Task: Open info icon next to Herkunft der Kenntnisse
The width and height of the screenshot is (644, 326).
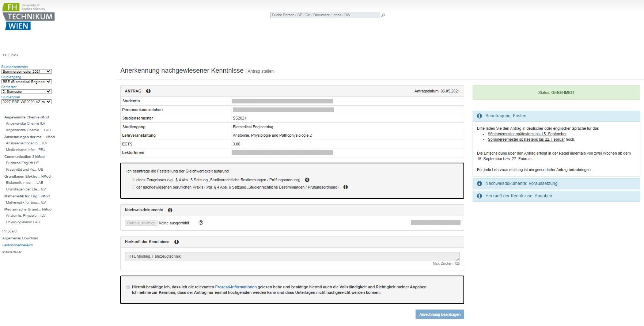Action: [177, 242]
